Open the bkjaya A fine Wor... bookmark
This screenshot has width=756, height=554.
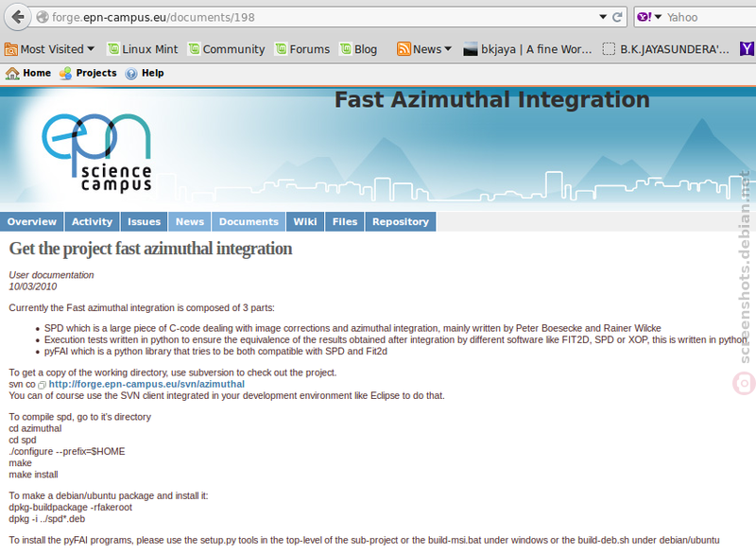click(x=527, y=49)
